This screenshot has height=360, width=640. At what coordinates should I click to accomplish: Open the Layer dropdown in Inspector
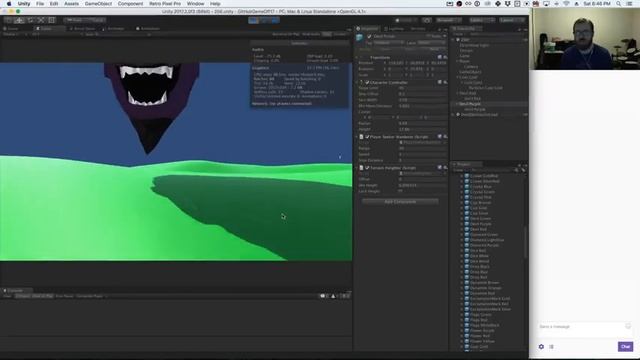pyautogui.click(x=432, y=42)
